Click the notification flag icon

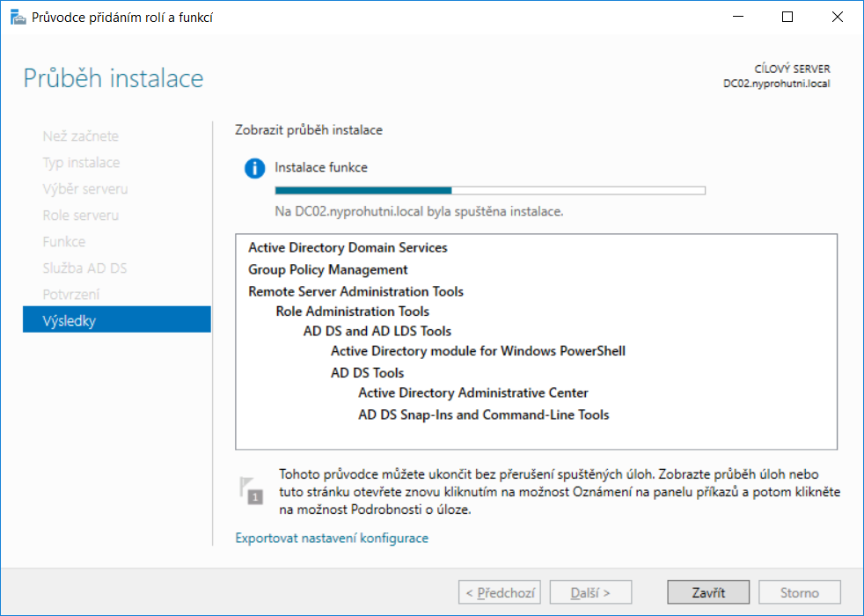tap(252, 490)
